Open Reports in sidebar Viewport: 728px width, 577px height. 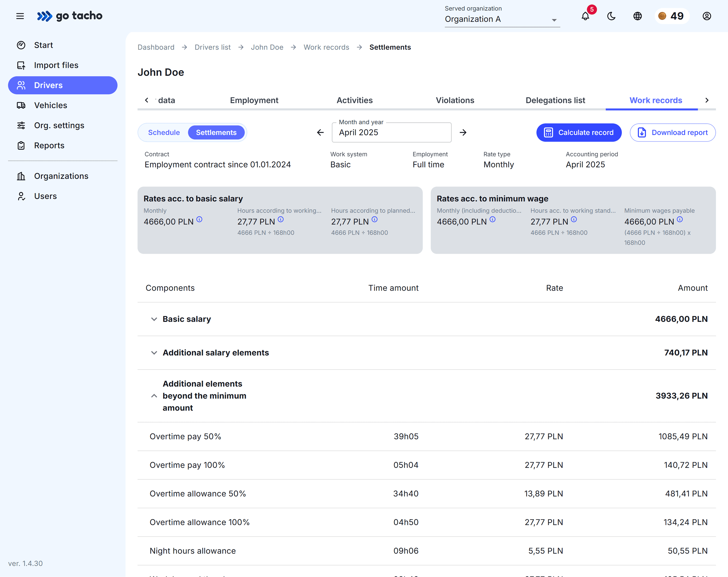pos(63,145)
